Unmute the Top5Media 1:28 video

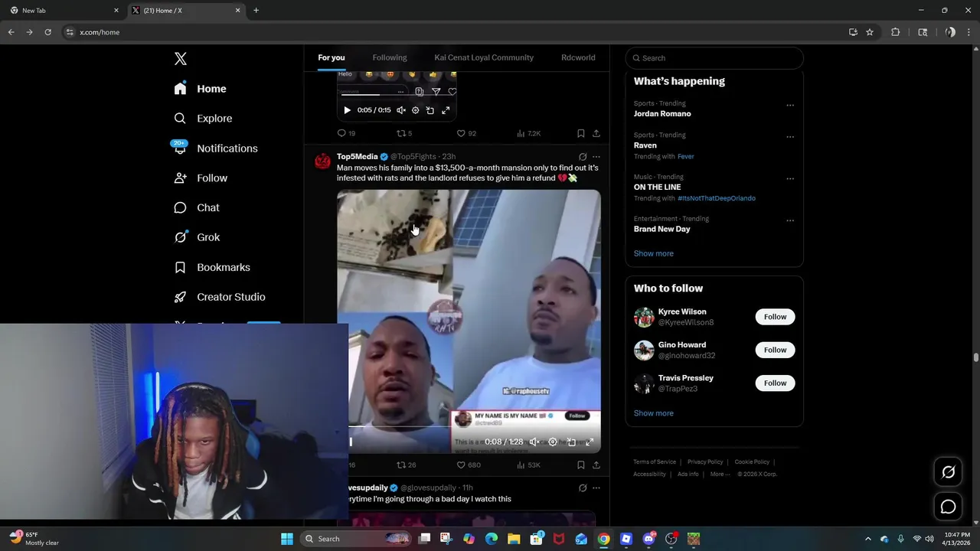coord(534,442)
